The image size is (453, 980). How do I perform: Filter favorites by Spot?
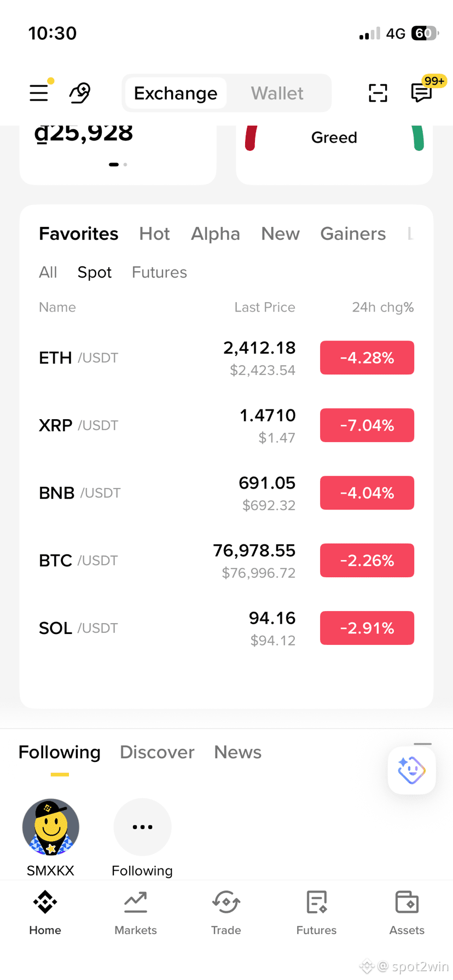[95, 272]
